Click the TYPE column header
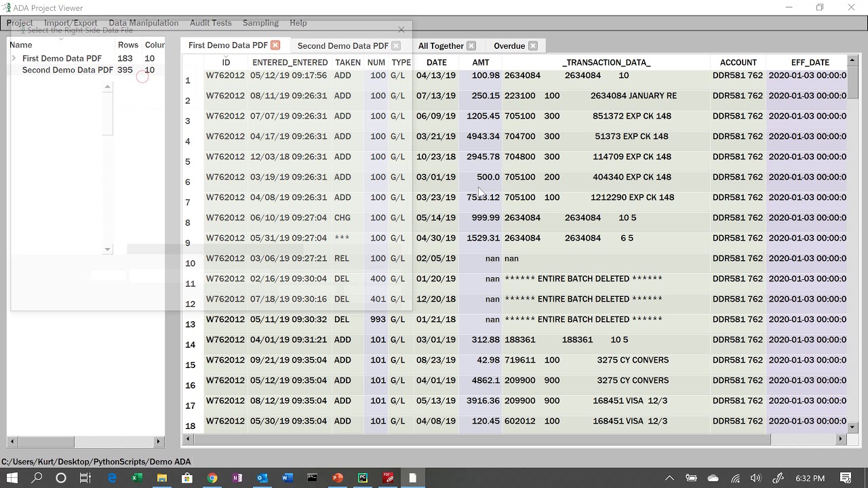 (401, 62)
